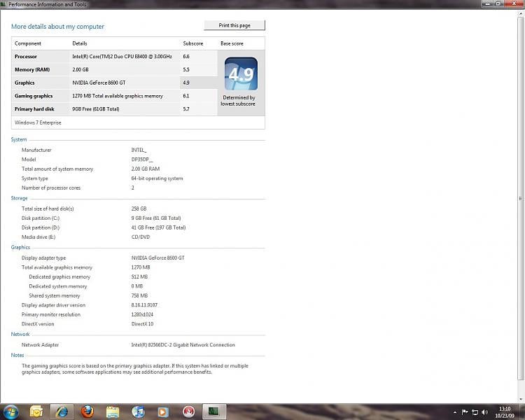Click the Base score column header
Image resolution: width=525 pixels, height=420 pixels.
point(232,43)
